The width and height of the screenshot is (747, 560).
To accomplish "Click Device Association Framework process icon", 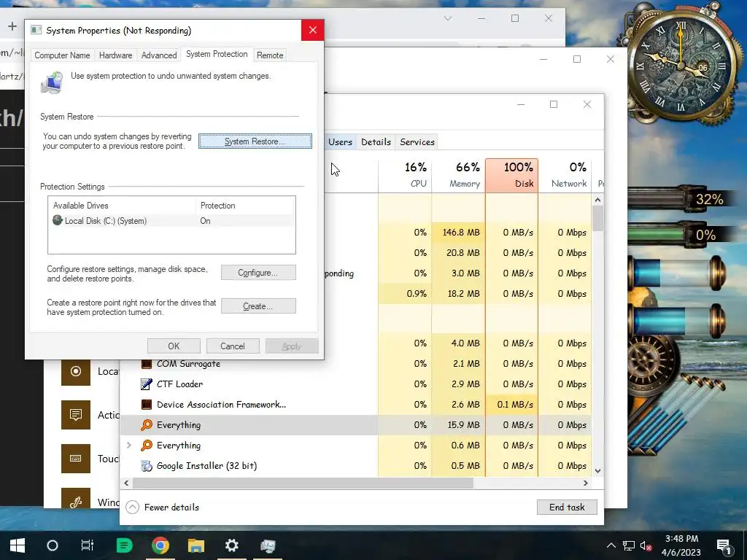I will [x=147, y=405].
